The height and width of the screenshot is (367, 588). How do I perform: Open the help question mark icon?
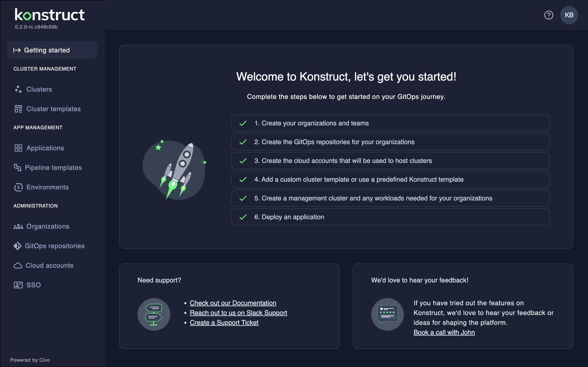[549, 15]
